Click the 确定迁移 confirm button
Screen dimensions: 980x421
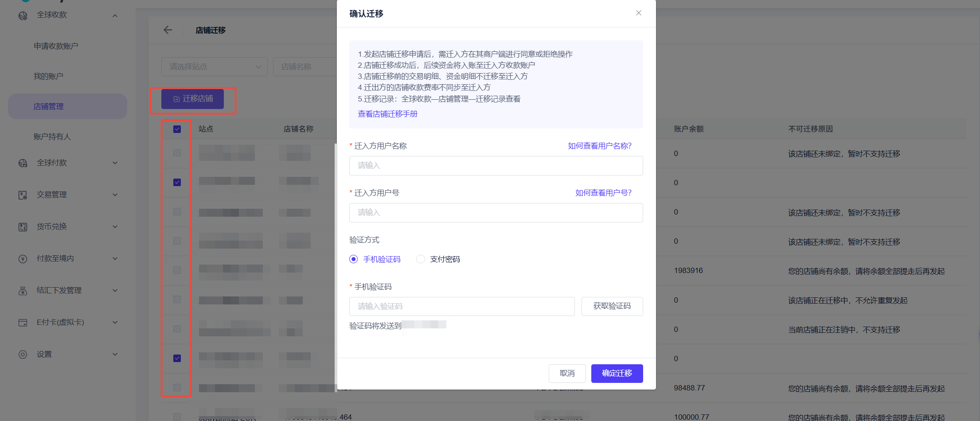pyautogui.click(x=617, y=373)
